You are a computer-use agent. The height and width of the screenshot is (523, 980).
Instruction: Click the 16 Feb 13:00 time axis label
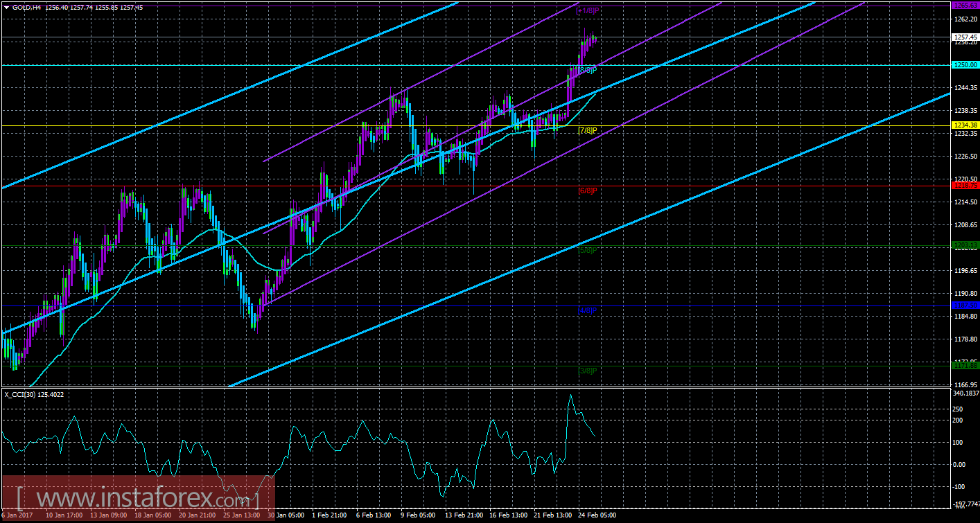[508, 515]
